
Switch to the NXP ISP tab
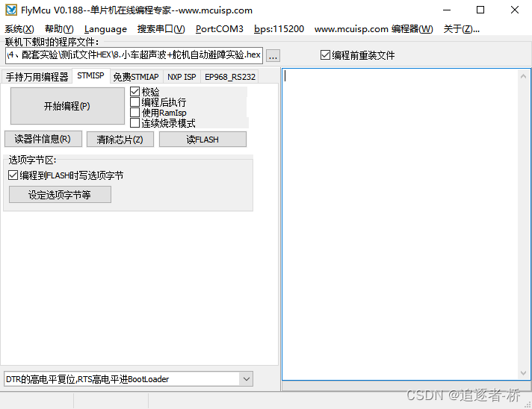pyautogui.click(x=182, y=77)
